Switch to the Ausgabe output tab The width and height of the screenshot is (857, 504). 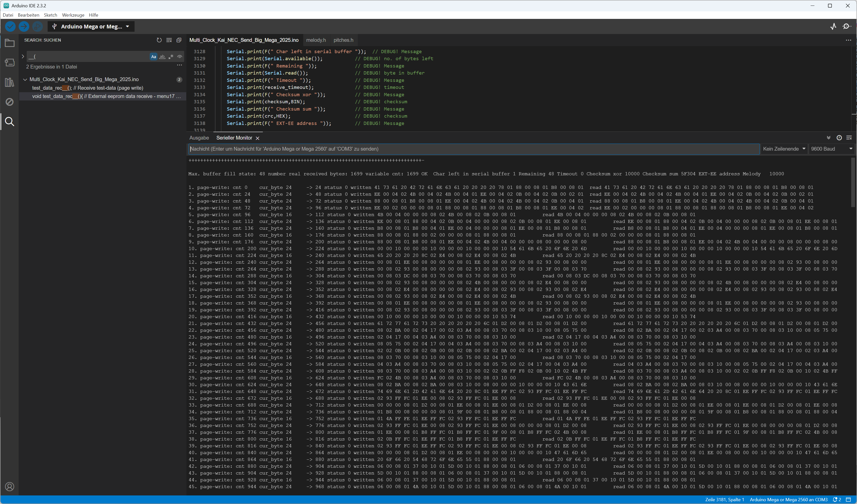(x=199, y=138)
